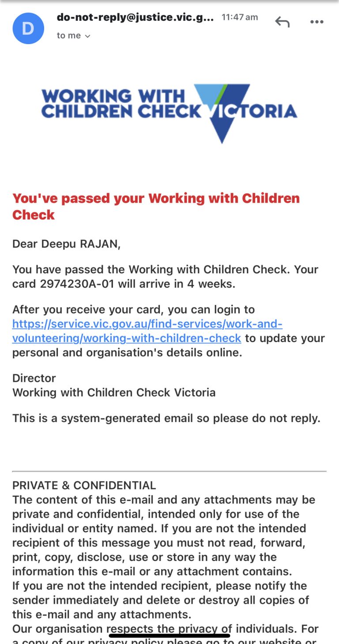Tap the home indicator bar at bottom
Viewport: 339px width, 644px height.
169,636
